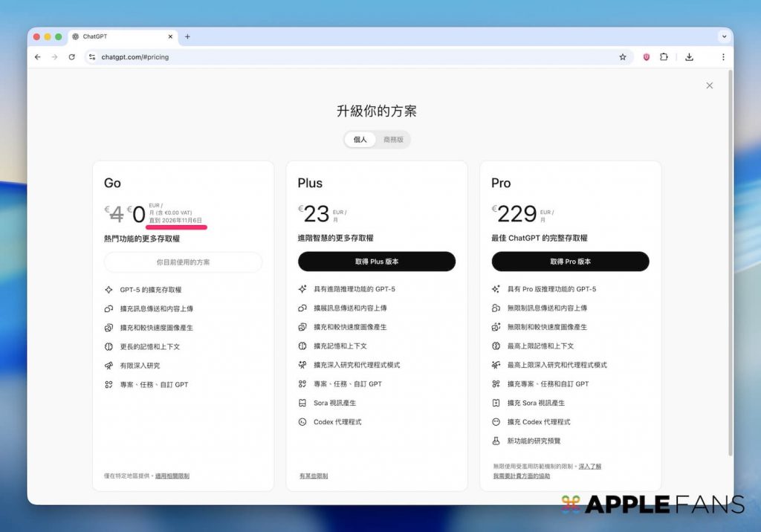Open the 有某些限制 link under Plus

click(x=314, y=476)
